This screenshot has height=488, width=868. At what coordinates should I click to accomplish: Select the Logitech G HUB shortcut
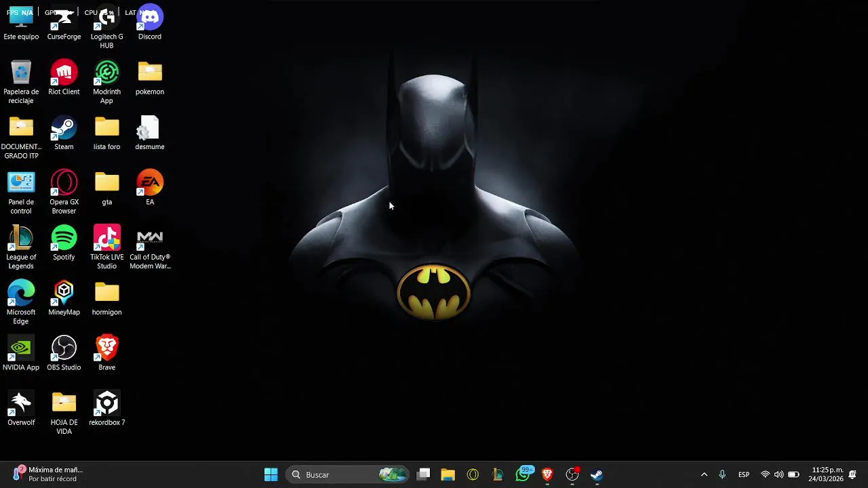(x=106, y=27)
